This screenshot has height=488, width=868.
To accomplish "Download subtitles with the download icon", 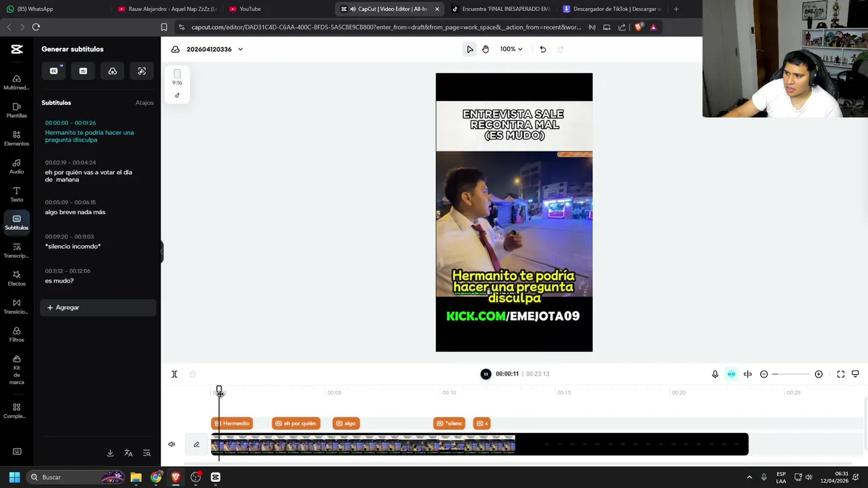I will (x=111, y=453).
